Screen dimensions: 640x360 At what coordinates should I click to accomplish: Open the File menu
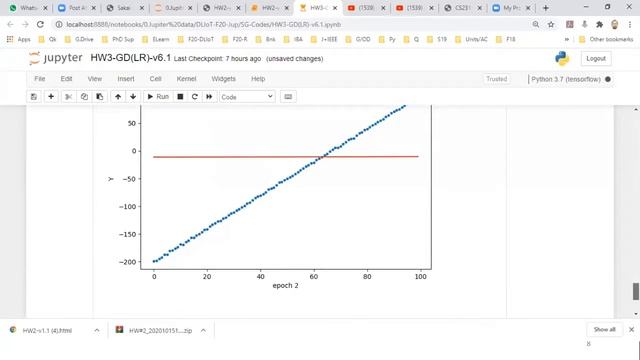pyautogui.click(x=40, y=79)
